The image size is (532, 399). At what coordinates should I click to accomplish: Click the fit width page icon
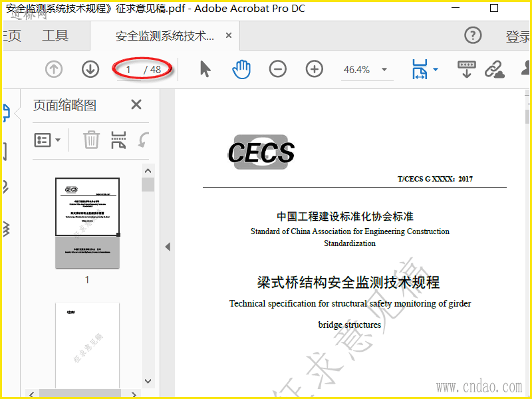[420, 69]
